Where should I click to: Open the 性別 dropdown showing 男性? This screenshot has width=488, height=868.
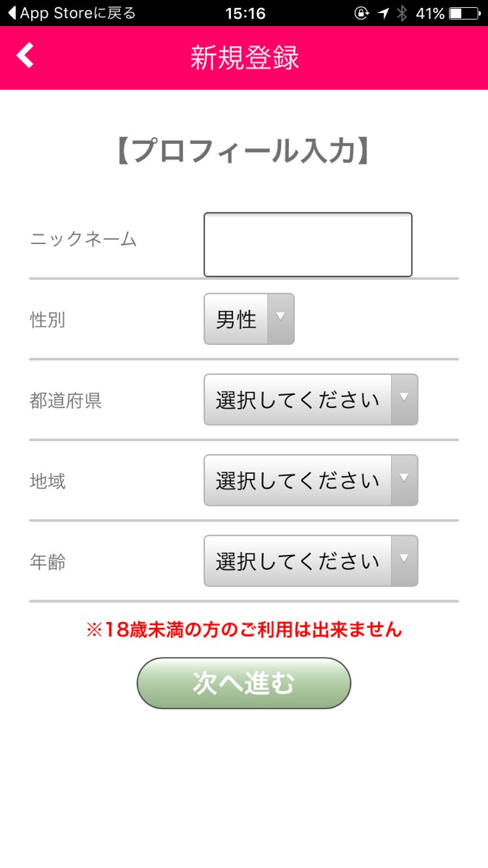249,319
